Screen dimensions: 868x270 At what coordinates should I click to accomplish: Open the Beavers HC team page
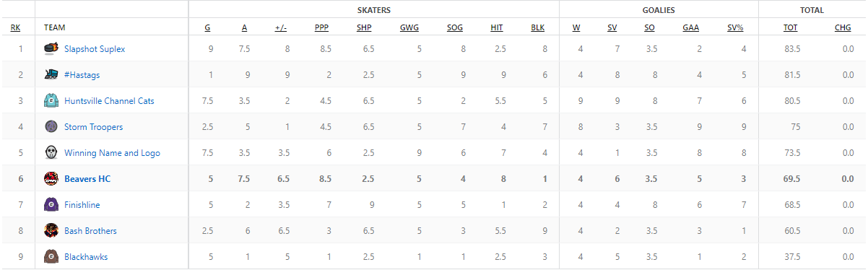(87, 179)
